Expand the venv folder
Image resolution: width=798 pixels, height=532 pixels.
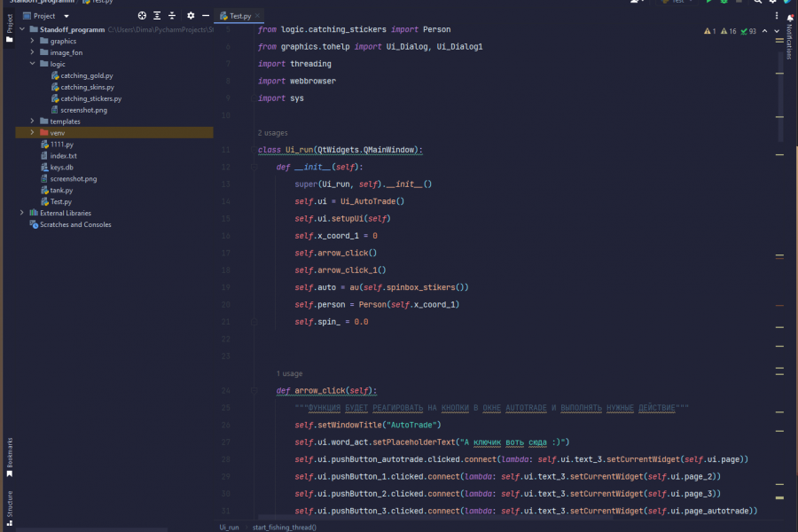coord(32,132)
